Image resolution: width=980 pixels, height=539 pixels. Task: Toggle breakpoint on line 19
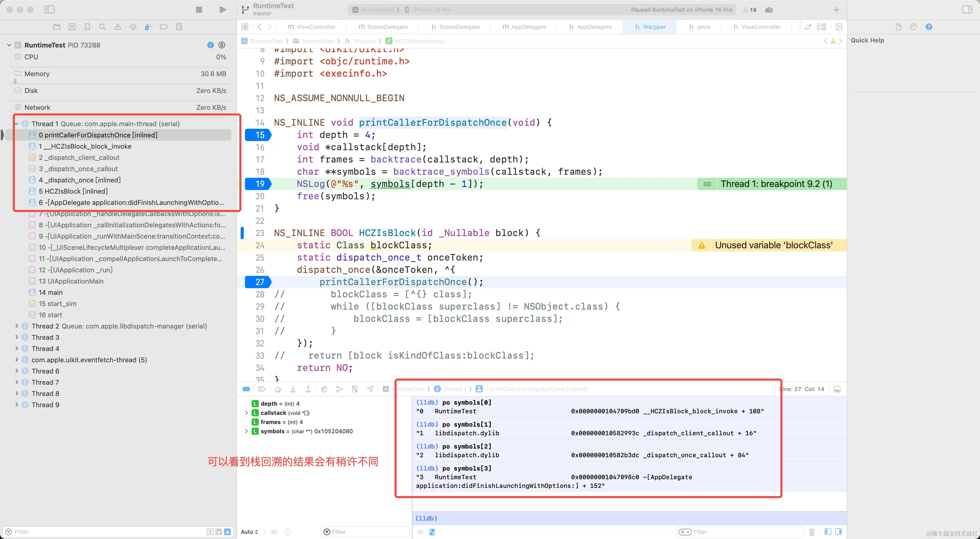coord(258,184)
